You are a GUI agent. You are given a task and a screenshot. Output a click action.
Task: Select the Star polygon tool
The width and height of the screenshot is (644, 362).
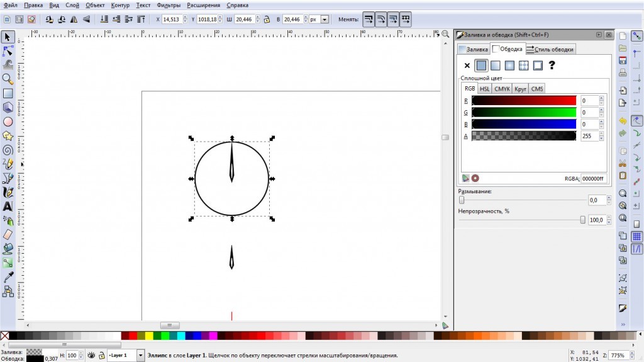point(8,136)
